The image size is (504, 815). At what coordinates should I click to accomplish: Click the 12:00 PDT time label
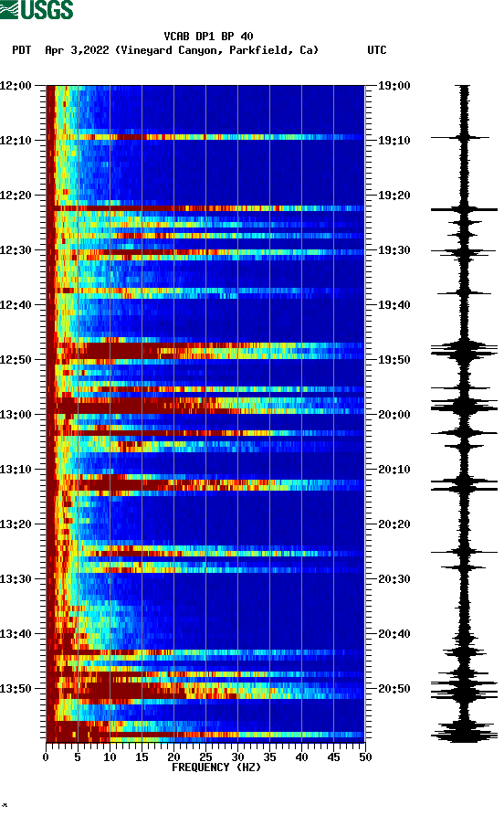coord(16,86)
